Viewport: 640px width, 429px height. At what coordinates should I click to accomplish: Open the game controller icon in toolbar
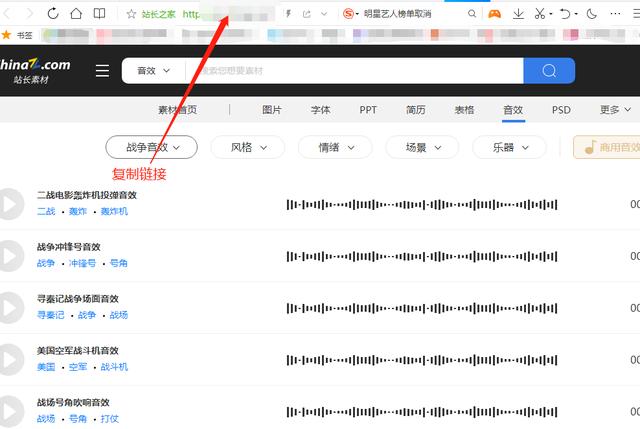coord(494,14)
